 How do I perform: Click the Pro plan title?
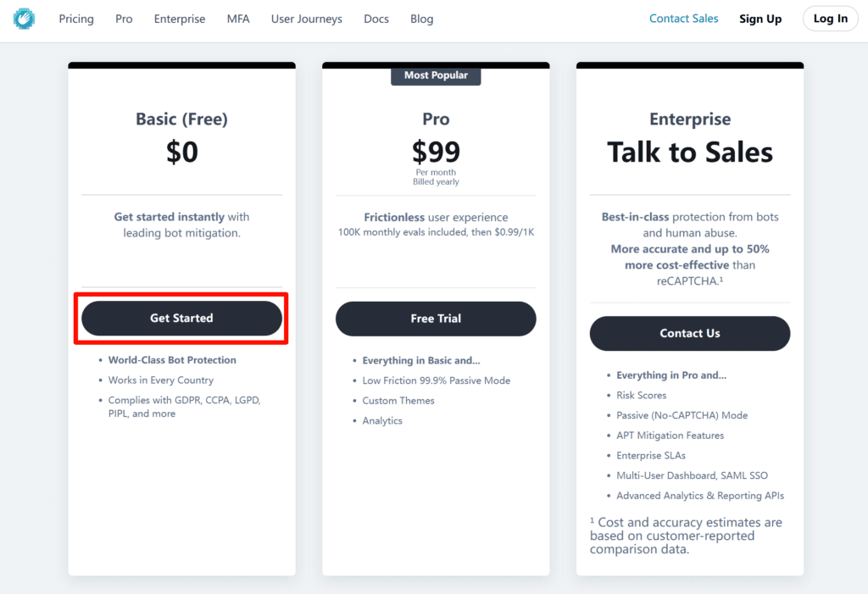coord(436,119)
